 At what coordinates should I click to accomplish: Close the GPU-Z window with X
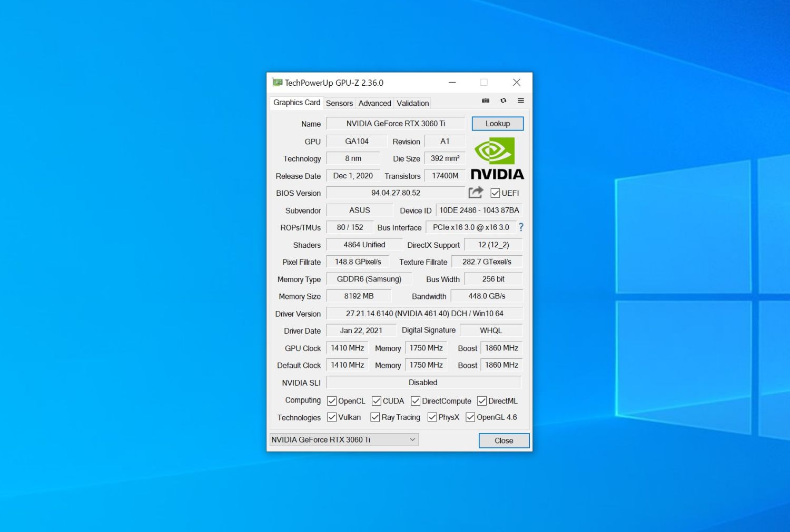(517, 83)
